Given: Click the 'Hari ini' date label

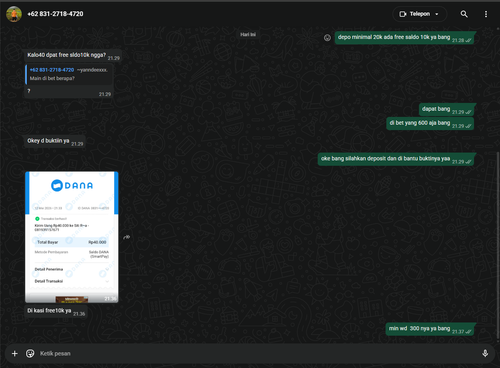Looking at the screenshot, I should 248,34.
